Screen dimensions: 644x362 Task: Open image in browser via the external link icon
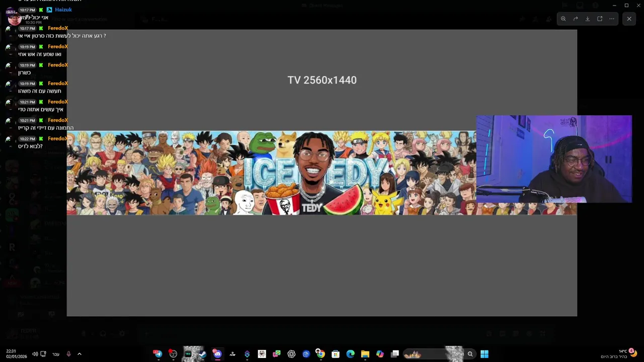600,19
